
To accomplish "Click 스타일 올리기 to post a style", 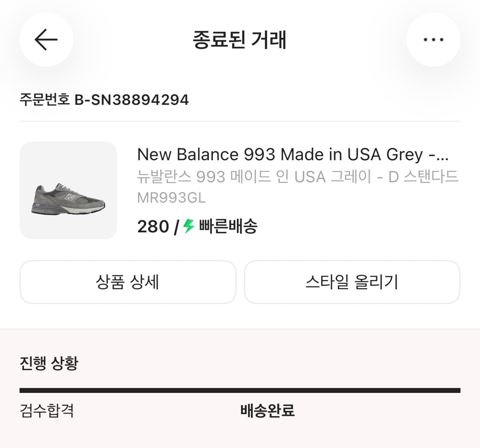I will tap(352, 282).
